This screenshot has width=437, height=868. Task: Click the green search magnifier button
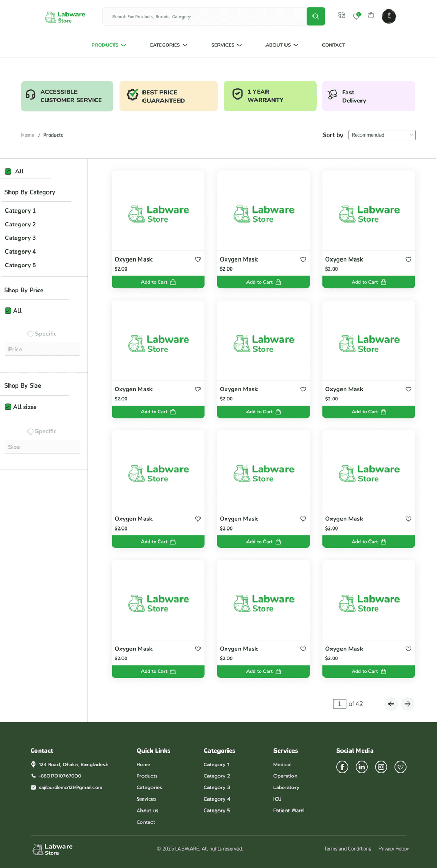pos(315,16)
